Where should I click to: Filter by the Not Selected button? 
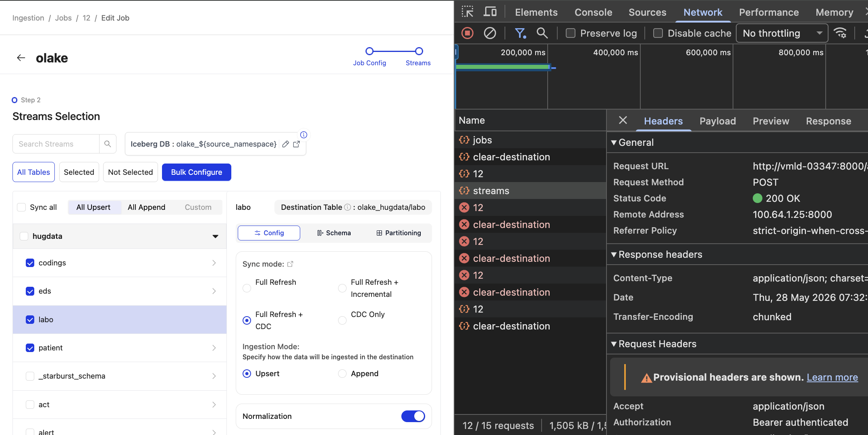pos(131,172)
